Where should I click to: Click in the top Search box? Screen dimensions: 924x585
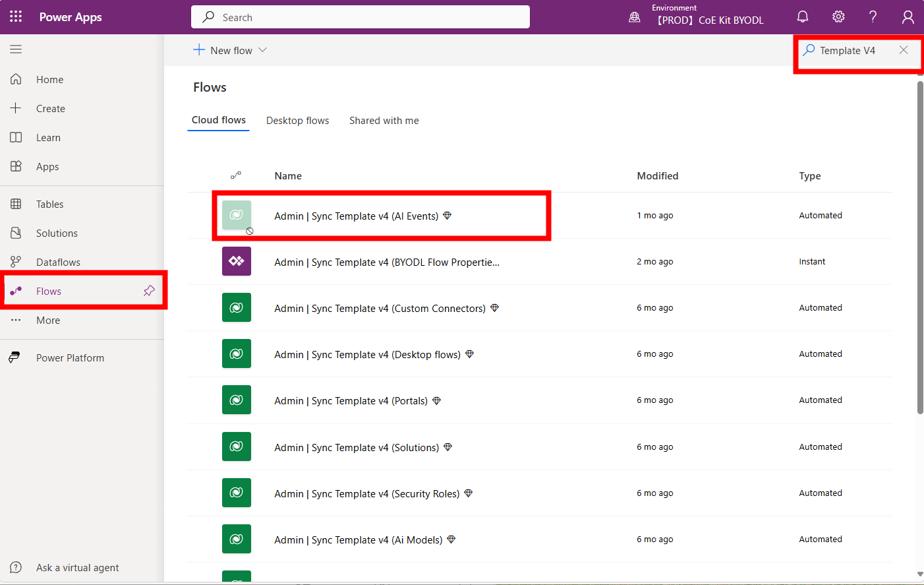pos(361,17)
